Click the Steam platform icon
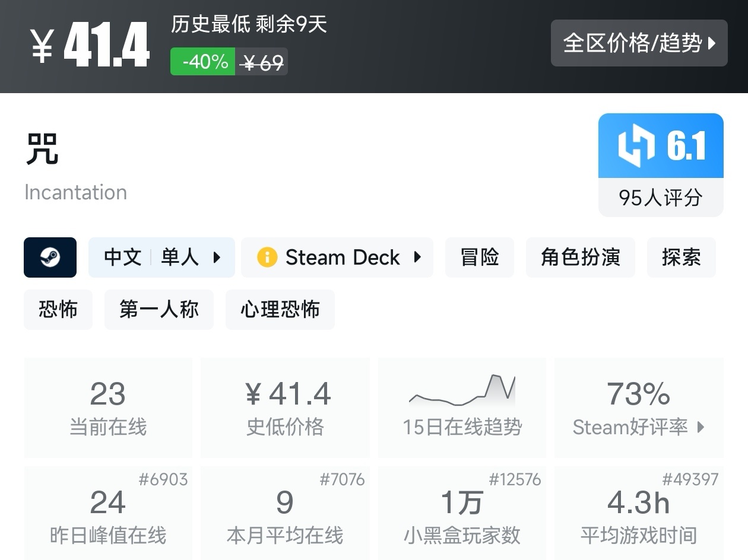 click(50, 257)
